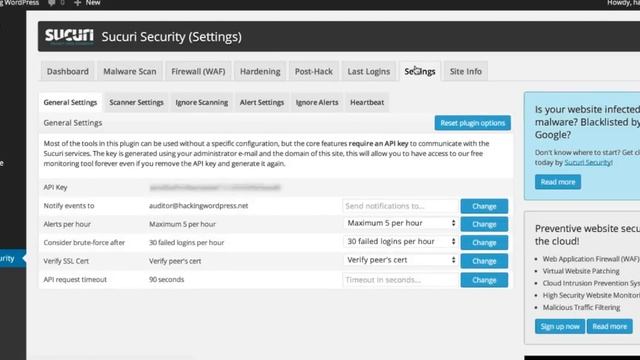Open the Heartbeat sub-tab

pyautogui.click(x=367, y=102)
